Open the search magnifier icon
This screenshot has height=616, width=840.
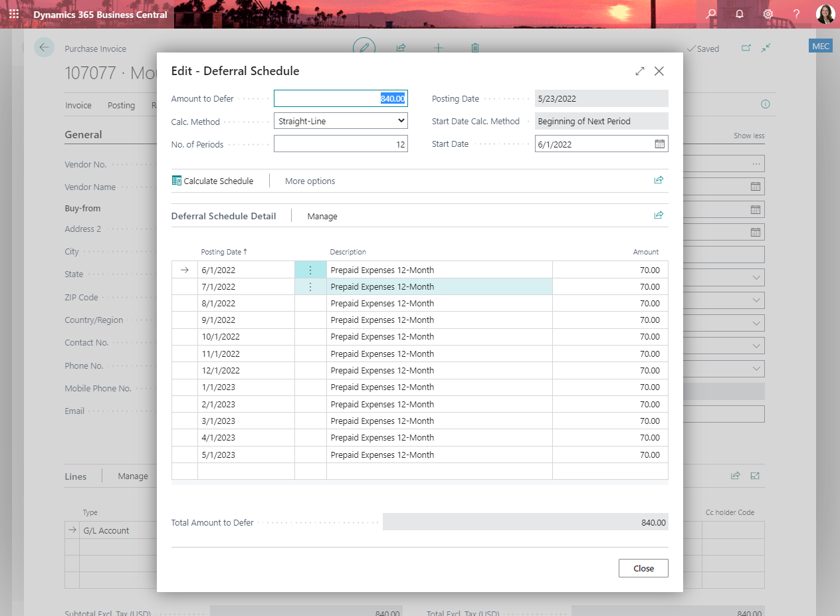pyautogui.click(x=711, y=14)
